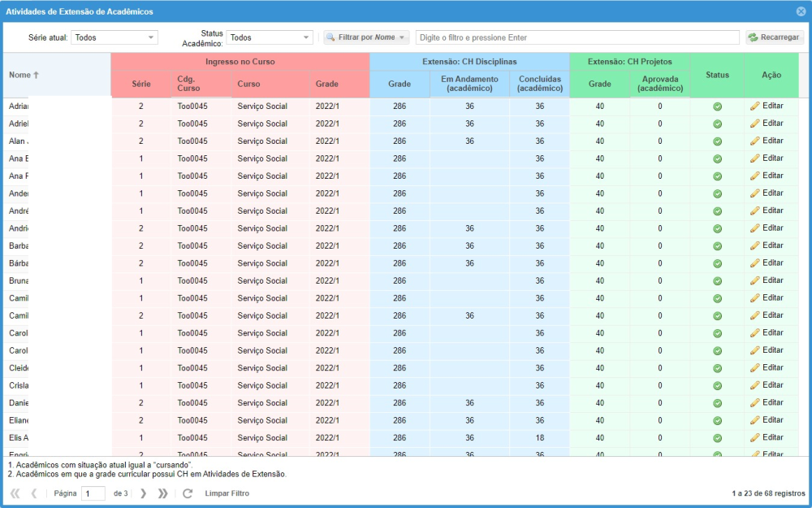
Task: Click the pagination refresh icon
Action: coord(188,493)
